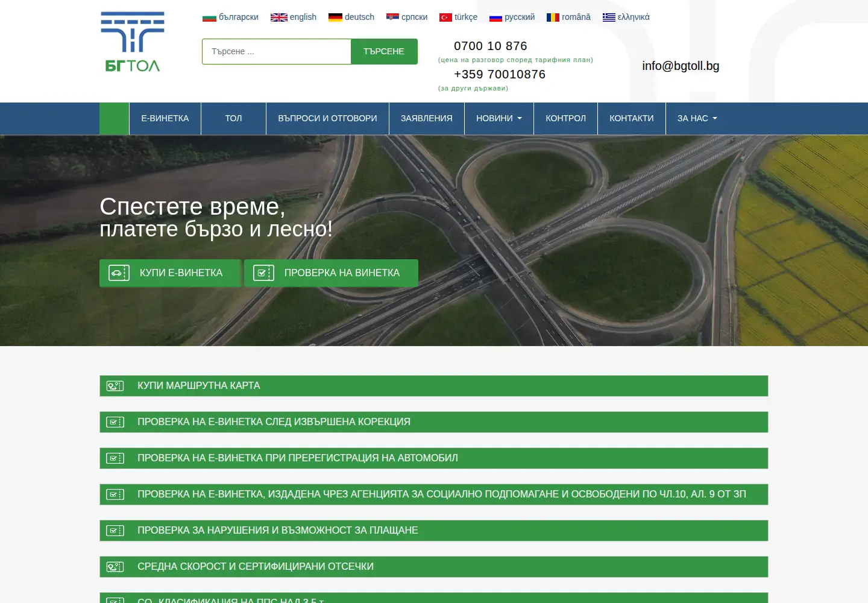Click route icon beside КУПИ МАРШРУТНА КАРТА
Screen dimensions: 868x603
click(x=115, y=386)
